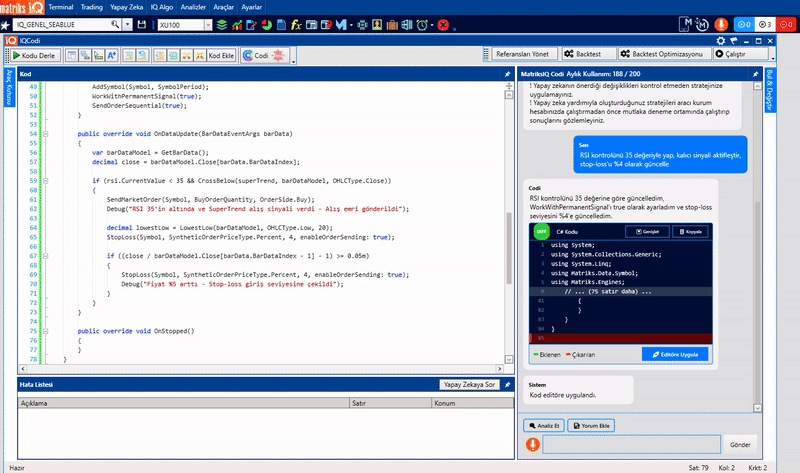The image size is (800, 473).
Task: Collapse the if block at line 59
Action: 45,181
